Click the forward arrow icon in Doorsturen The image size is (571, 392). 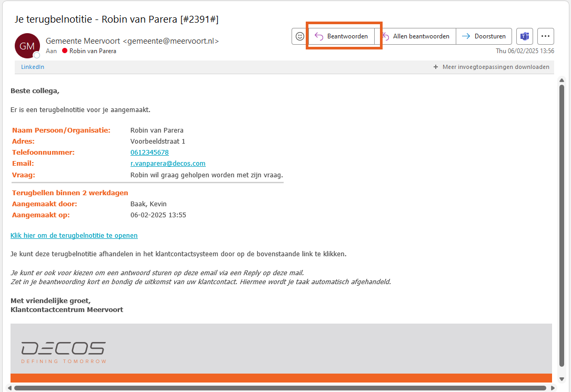click(466, 36)
